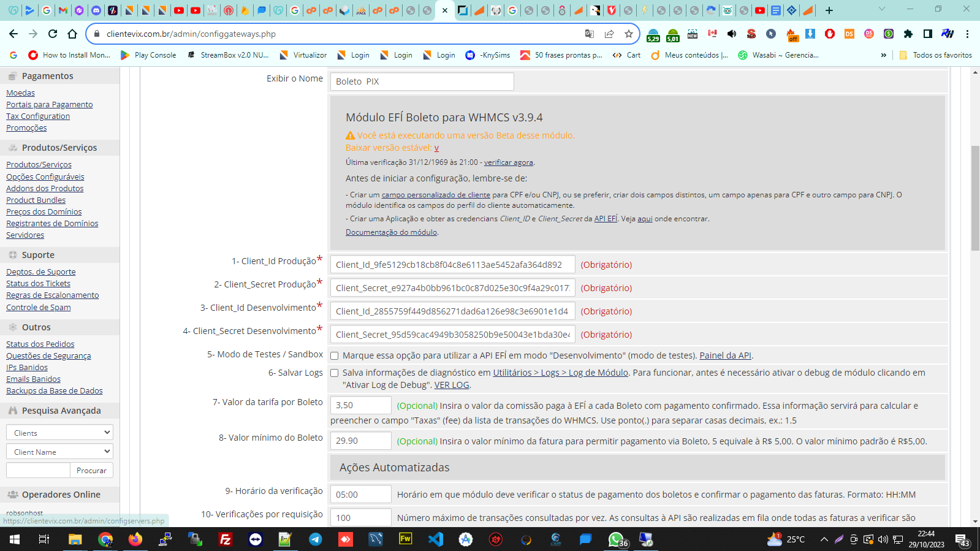Click the Exibir o Nome input field
This screenshot has width=980, height=551.
(x=422, y=82)
